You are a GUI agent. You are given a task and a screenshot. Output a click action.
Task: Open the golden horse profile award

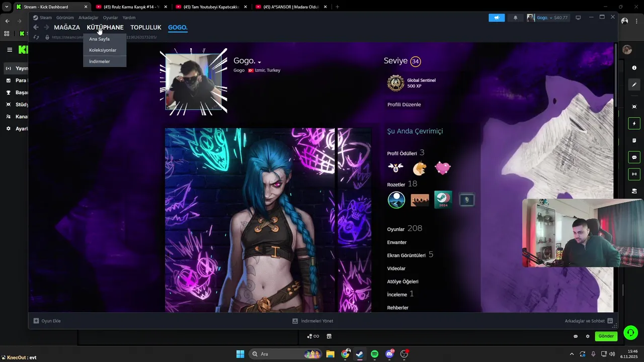click(x=419, y=168)
